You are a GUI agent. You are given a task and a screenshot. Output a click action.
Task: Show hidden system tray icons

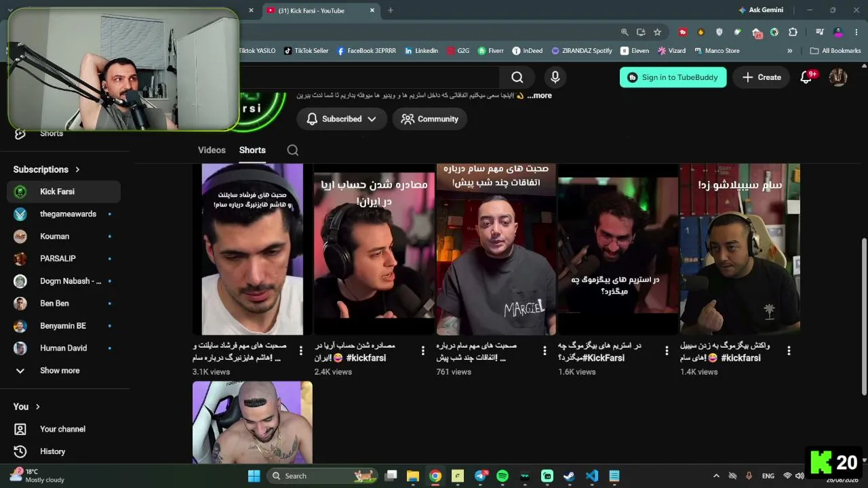(x=715, y=476)
